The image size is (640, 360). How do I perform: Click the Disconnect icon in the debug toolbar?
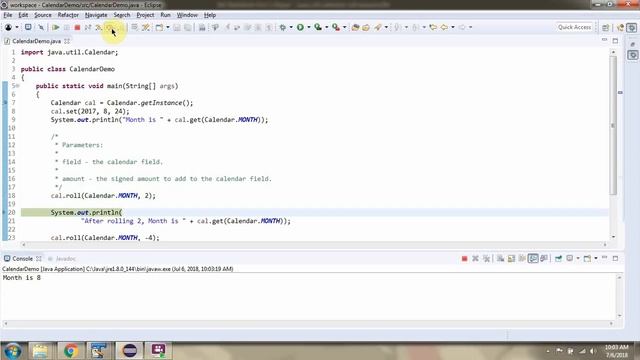[x=88, y=27]
